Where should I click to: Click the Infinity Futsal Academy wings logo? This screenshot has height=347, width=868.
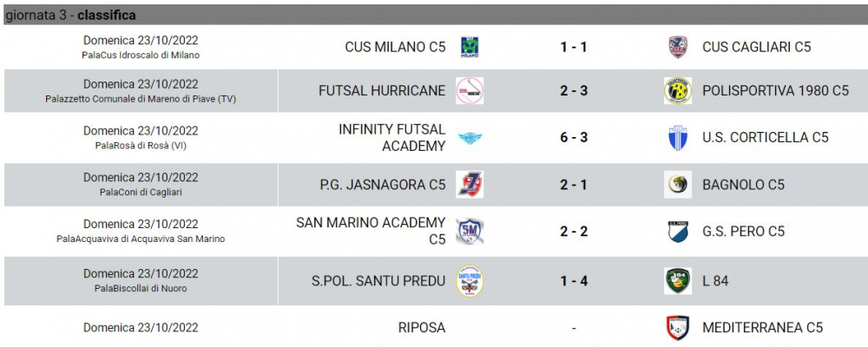coord(470,138)
